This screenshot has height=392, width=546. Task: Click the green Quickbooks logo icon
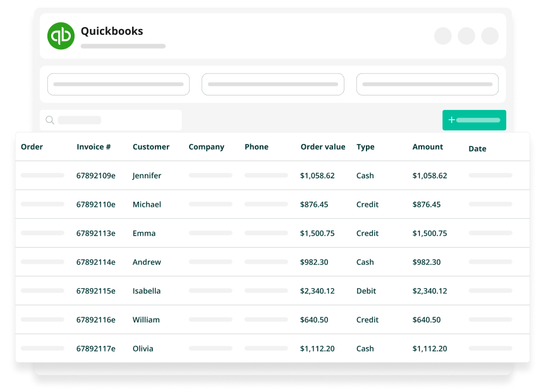point(61,35)
